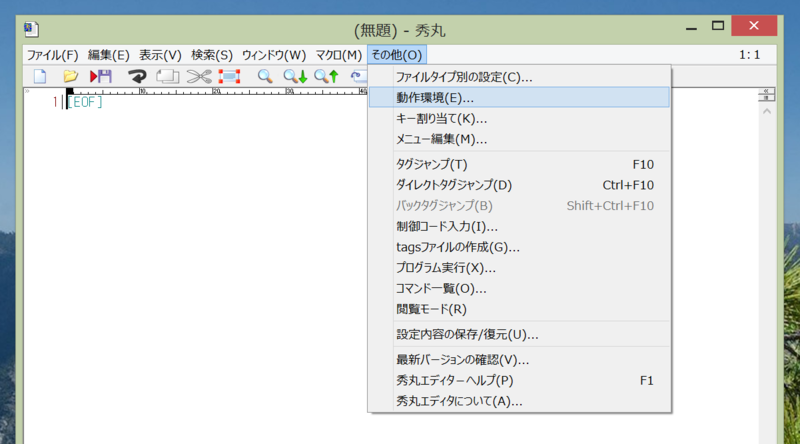The width and height of the screenshot is (800, 444).
Task: Click 制御コード入力(I)... item
Action: click(519, 227)
